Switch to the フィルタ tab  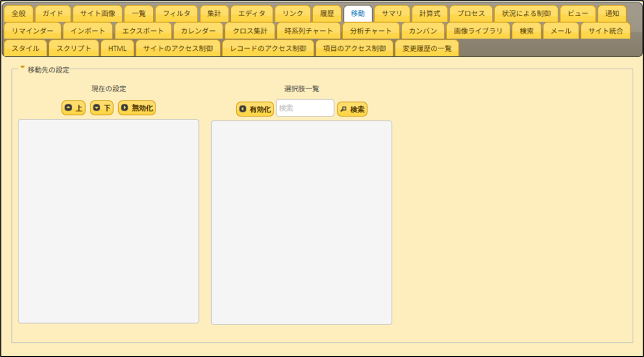pyautogui.click(x=177, y=14)
